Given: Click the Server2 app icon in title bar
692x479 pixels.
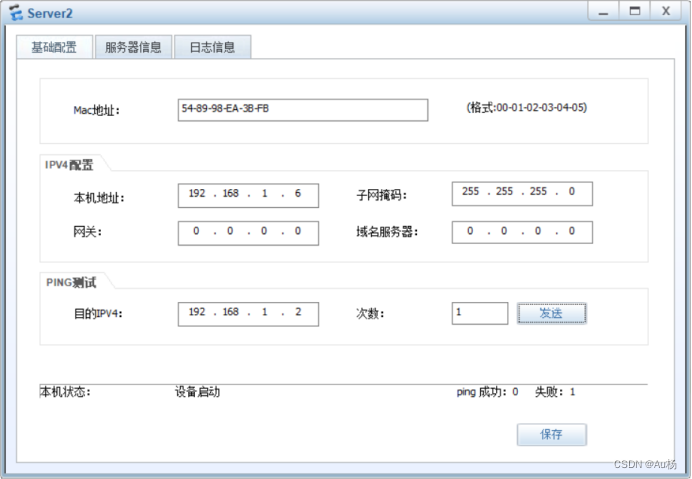Looking at the screenshot, I should click(x=16, y=13).
